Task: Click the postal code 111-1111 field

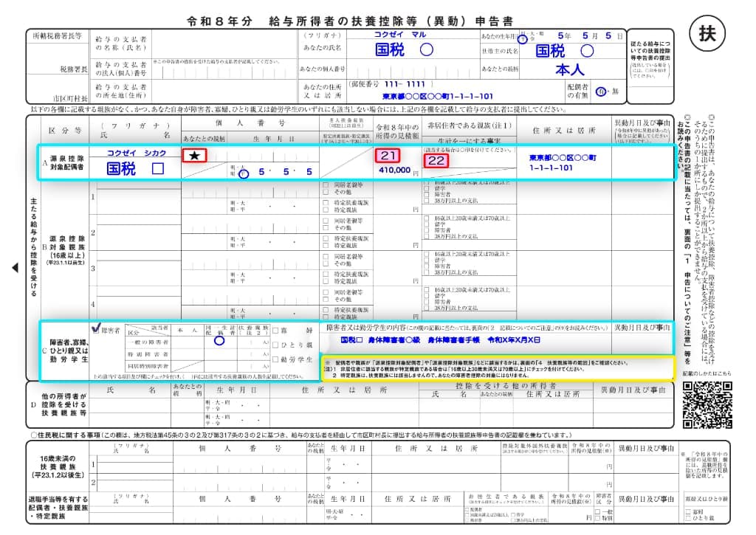Action: pos(399,84)
